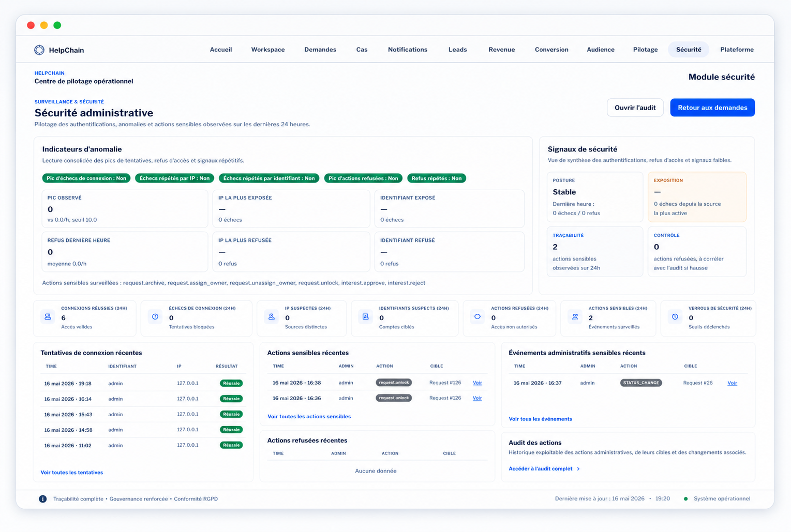Viewport: 791px width, 532px height.
Task: Click the Verrous de sécurité card icon
Action: click(x=675, y=316)
